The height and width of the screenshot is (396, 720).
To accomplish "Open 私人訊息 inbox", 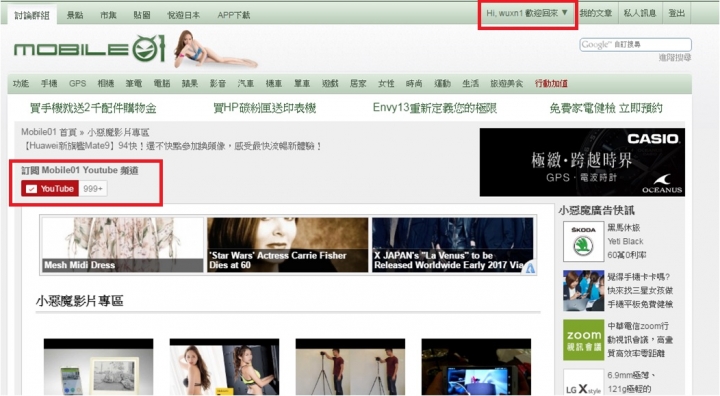I will tap(640, 13).
